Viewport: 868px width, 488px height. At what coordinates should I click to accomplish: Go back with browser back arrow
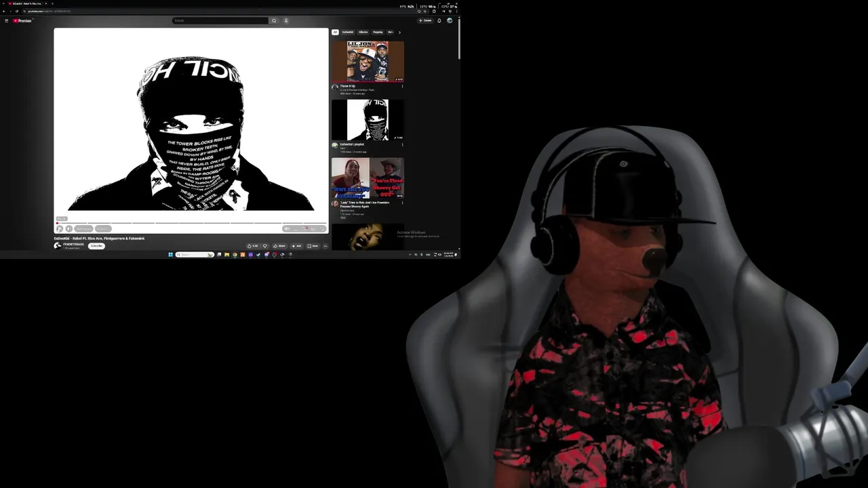coord(3,11)
